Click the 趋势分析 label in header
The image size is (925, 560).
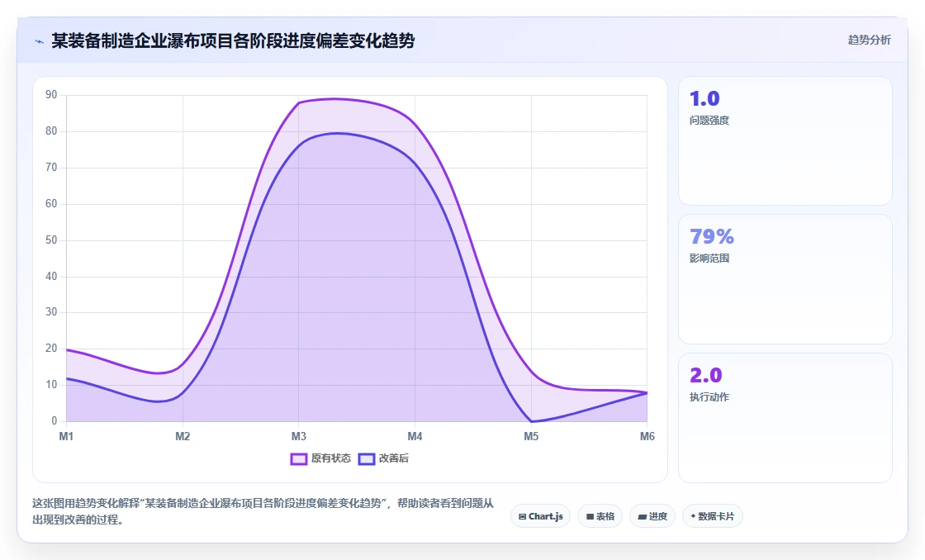point(869,40)
